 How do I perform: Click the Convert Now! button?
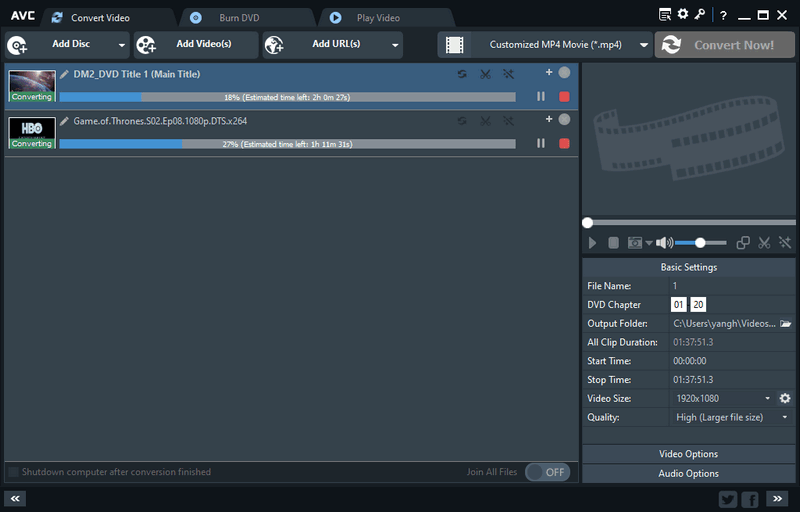coord(724,45)
